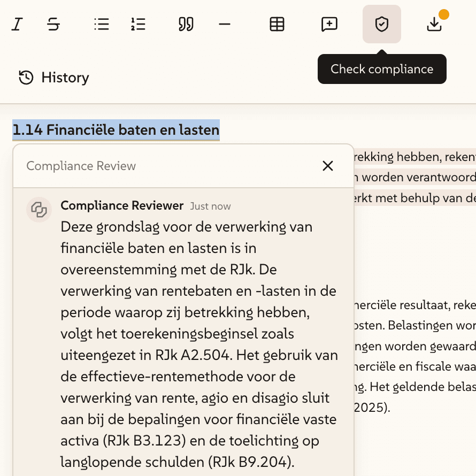
Task: Insert a block quote
Action: [186, 24]
